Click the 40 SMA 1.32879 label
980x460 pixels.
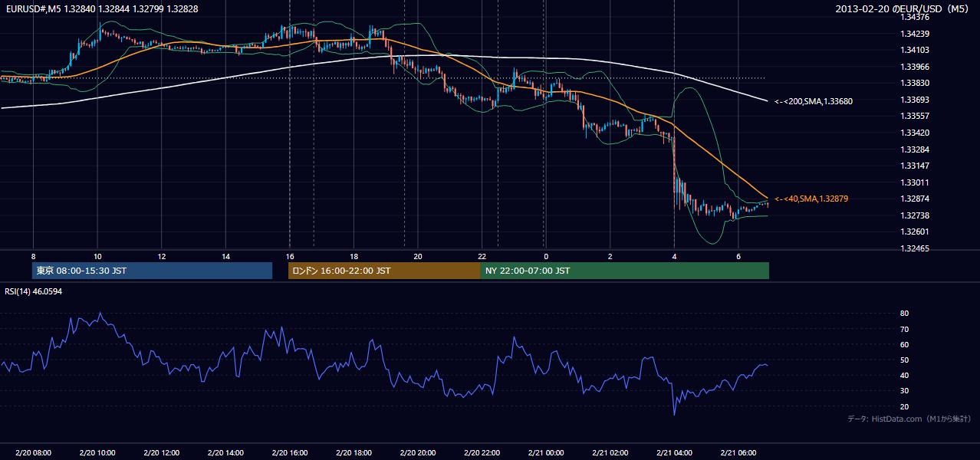[811, 199]
